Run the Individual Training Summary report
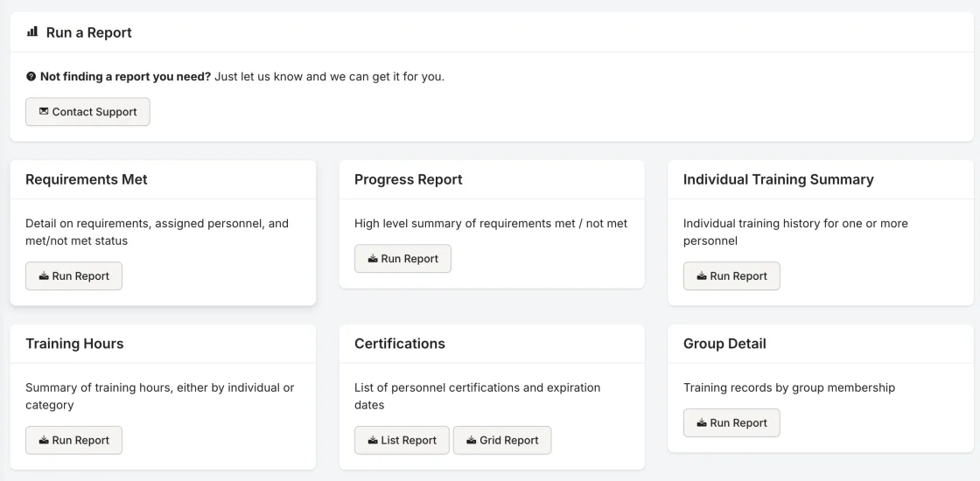 pyautogui.click(x=731, y=276)
